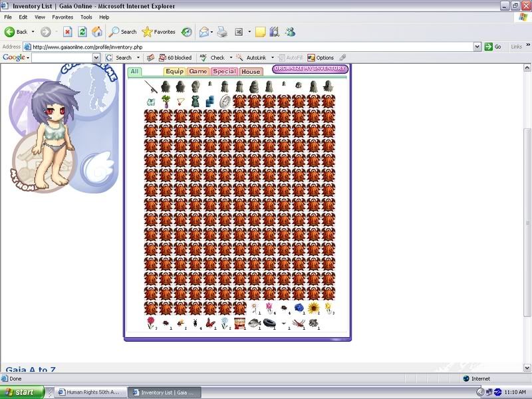The width and height of the screenshot is (532, 399).
Task: Switch to the Game inventory tab
Action: [198, 71]
